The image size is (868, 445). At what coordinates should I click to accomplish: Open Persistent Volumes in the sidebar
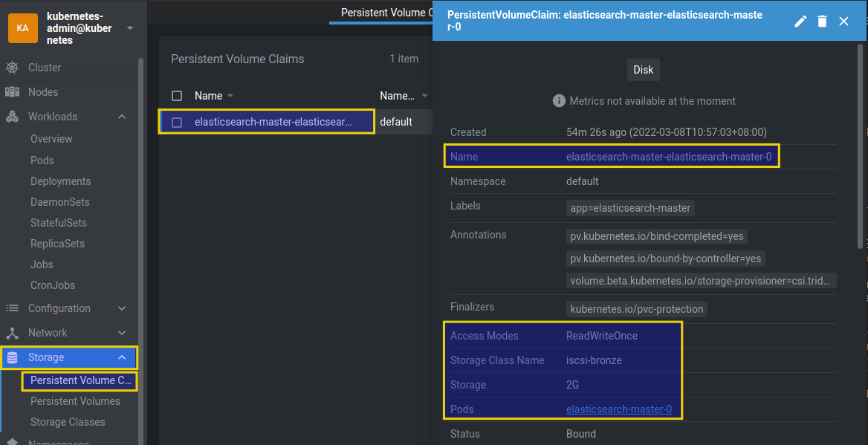75,401
